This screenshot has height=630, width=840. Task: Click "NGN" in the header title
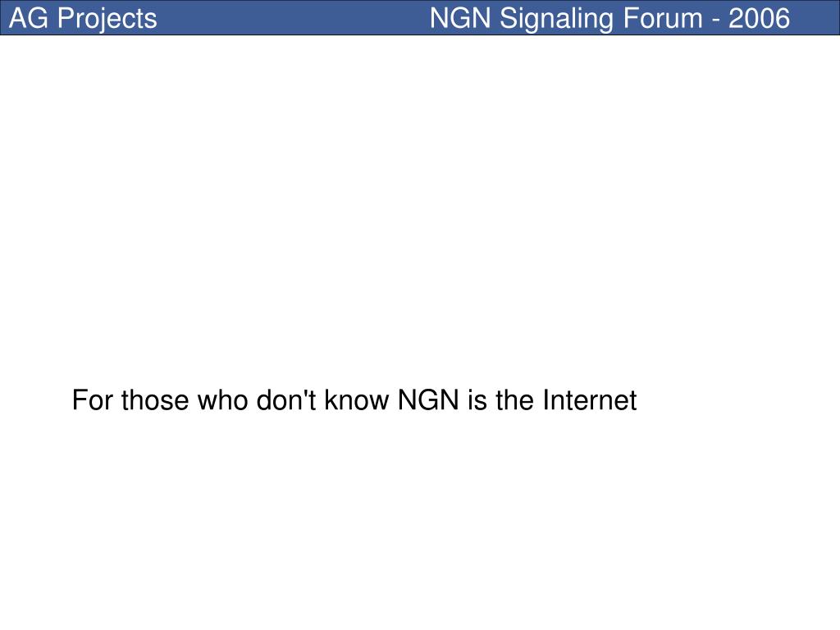pyautogui.click(x=460, y=18)
